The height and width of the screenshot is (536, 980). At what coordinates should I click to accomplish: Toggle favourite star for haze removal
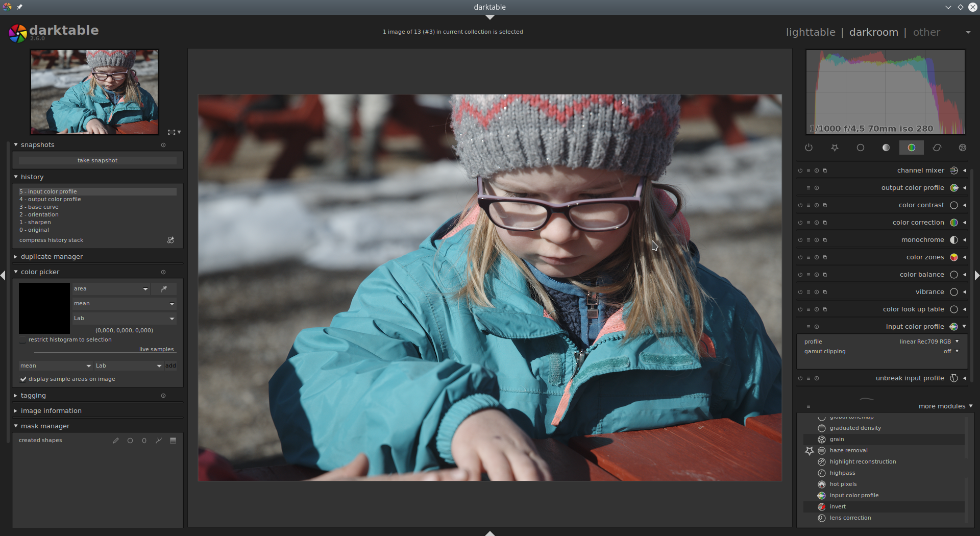point(810,451)
